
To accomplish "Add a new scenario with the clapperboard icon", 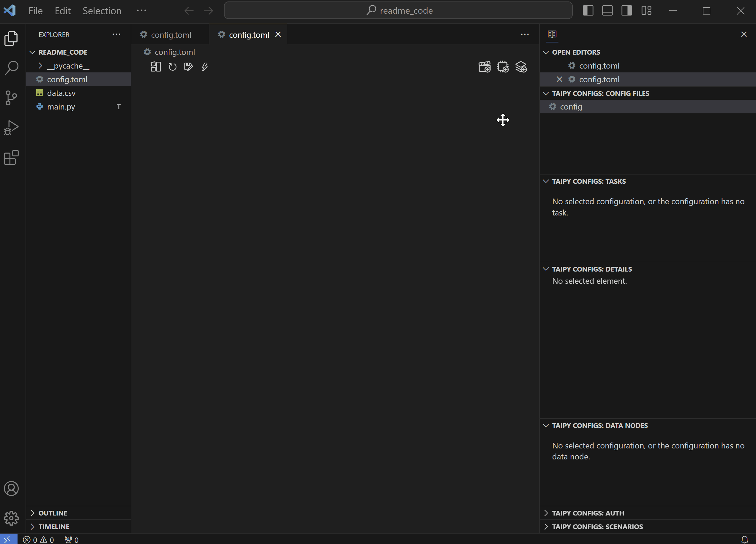I will pos(484,67).
